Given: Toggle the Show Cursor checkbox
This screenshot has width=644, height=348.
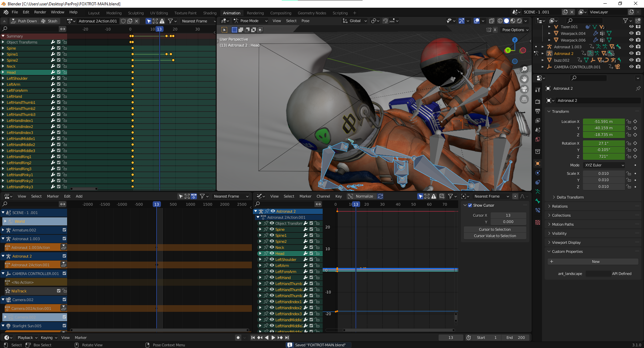Looking at the screenshot, I should (470, 205).
